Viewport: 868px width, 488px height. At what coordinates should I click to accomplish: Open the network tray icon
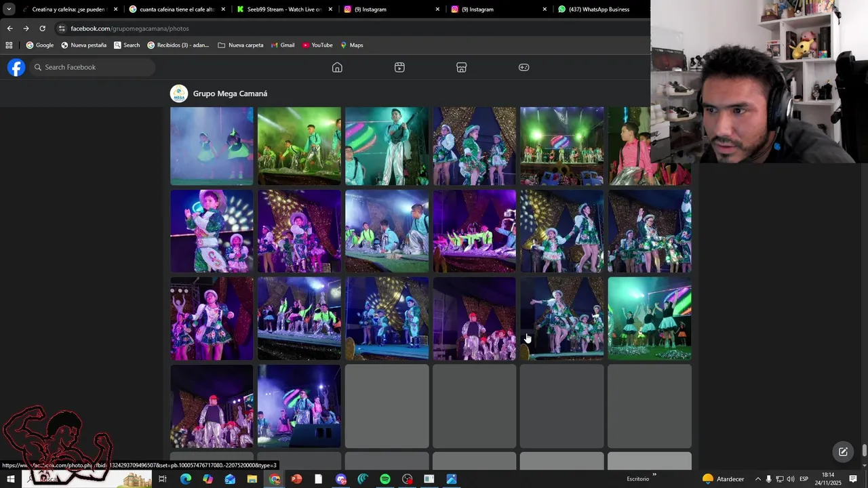pos(779,479)
